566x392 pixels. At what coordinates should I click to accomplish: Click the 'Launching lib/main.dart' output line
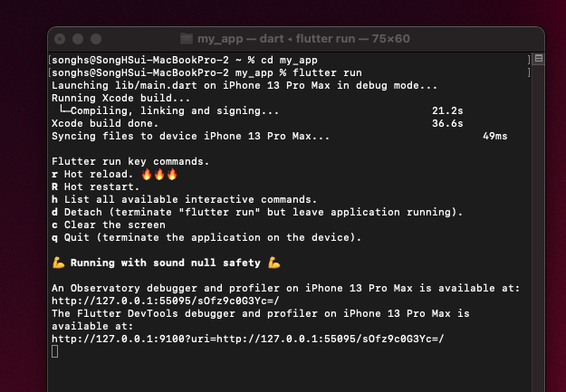[245, 85]
